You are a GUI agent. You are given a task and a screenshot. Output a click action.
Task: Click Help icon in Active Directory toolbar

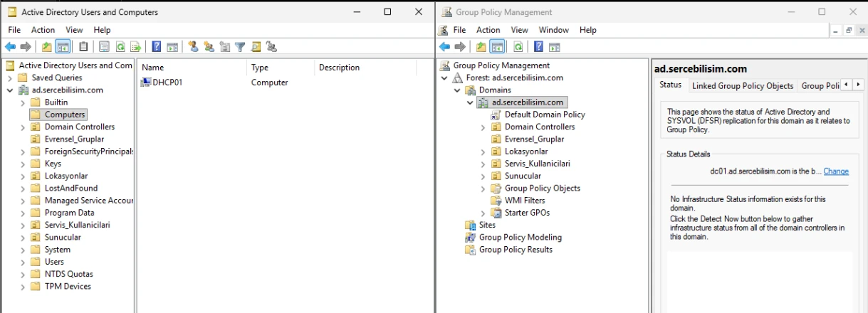click(157, 47)
